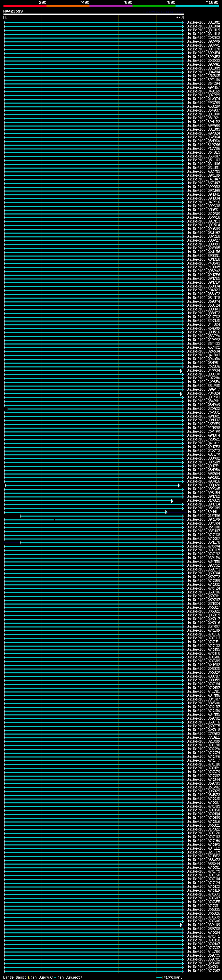This screenshot has height=980, width=222.
Task: Select the UniRef100_P29521 label
Action: [x=203, y=439]
